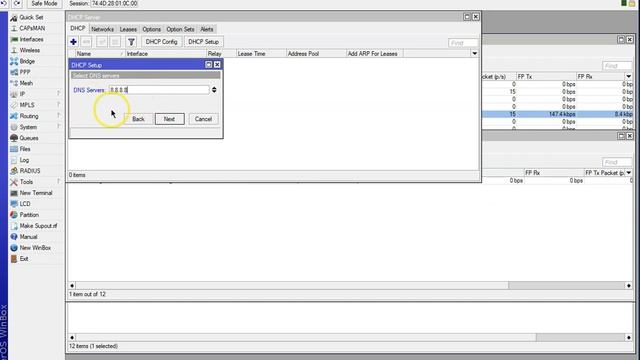This screenshot has width=640, height=360.
Task: Switch to the Networks tab
Action: [102, 29]
